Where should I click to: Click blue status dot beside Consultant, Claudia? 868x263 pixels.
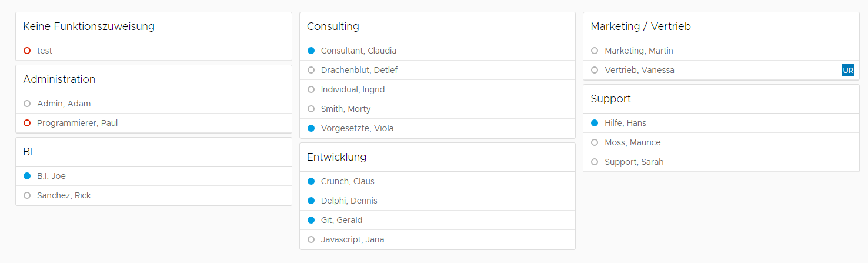point(311,51)
